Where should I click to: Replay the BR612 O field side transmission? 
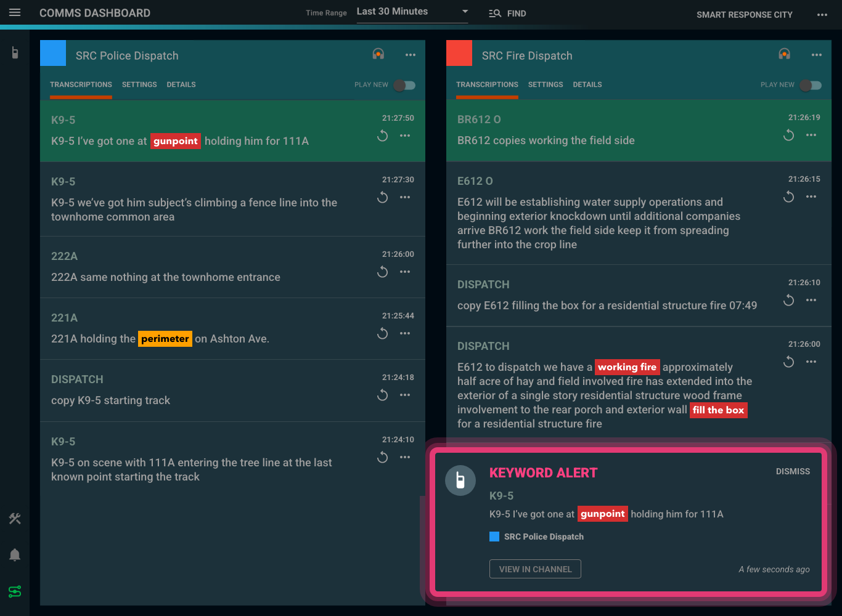[789, 135]
